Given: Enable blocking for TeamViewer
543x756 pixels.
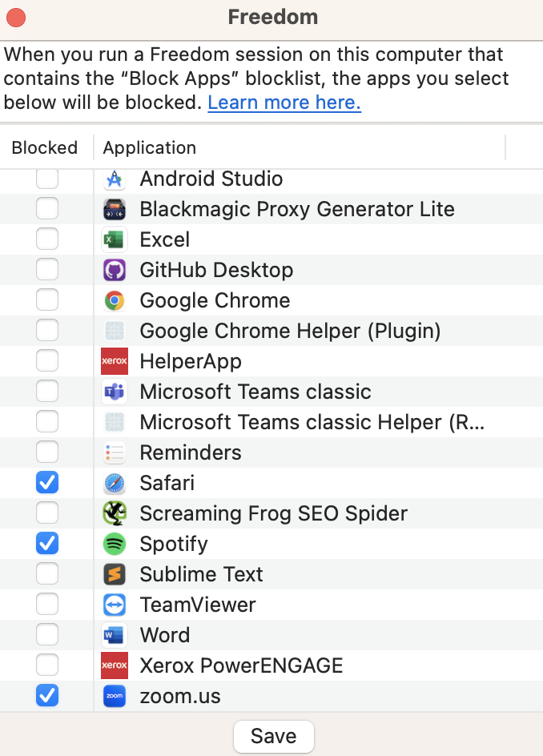Looking at the screenshot, I should 47,605.
